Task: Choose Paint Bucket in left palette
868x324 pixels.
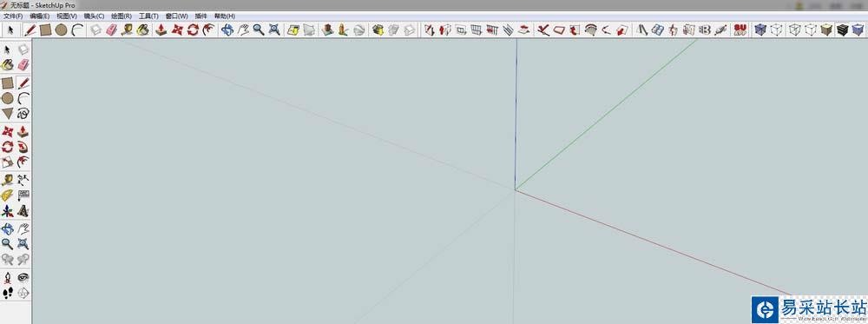Action: click(7, 65)
